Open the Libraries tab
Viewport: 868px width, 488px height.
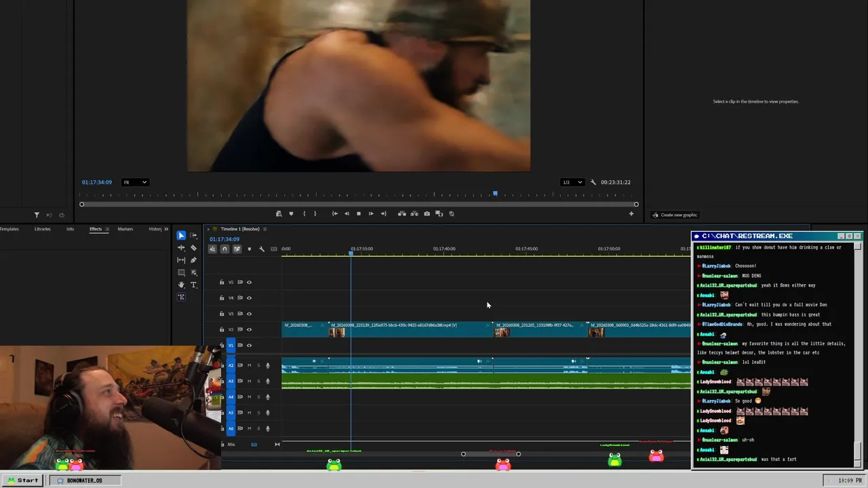(43, 229)
